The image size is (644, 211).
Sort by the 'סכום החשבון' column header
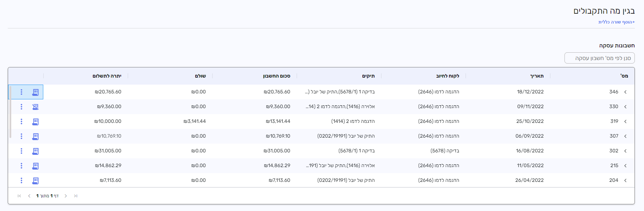click(x=277, y=76)
